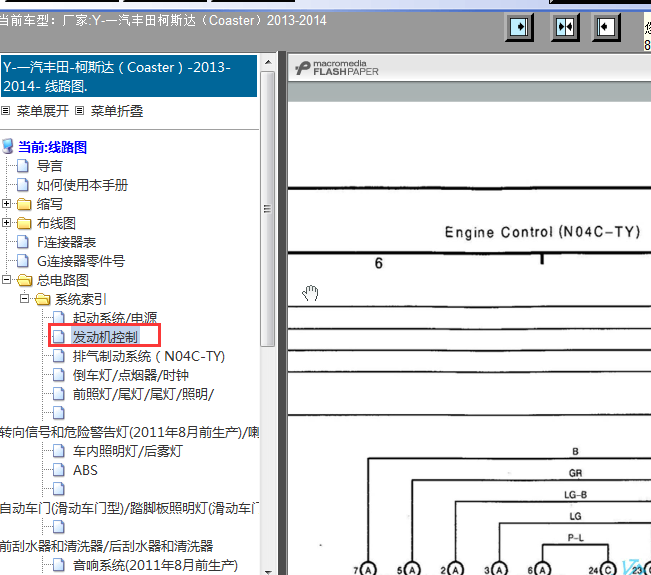Open 起动系统/电源 diagram
Screen dimensions: 651x575
pyautogui.click(x=115, y=318)
